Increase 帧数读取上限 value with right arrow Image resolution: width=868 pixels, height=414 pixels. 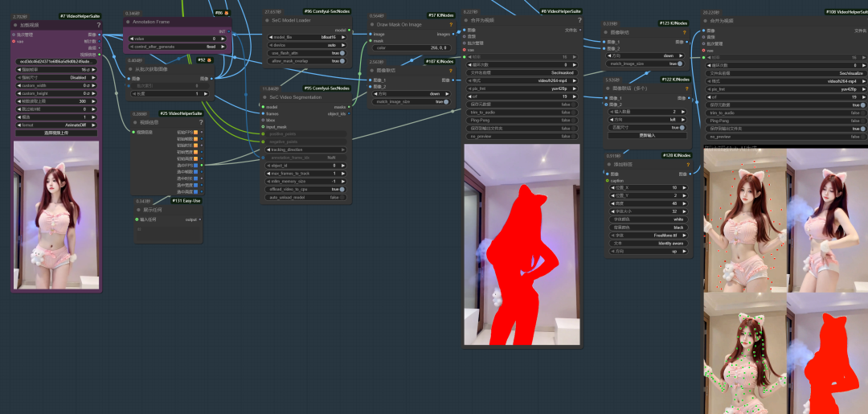pyautogui.click(x=94, y=101)
